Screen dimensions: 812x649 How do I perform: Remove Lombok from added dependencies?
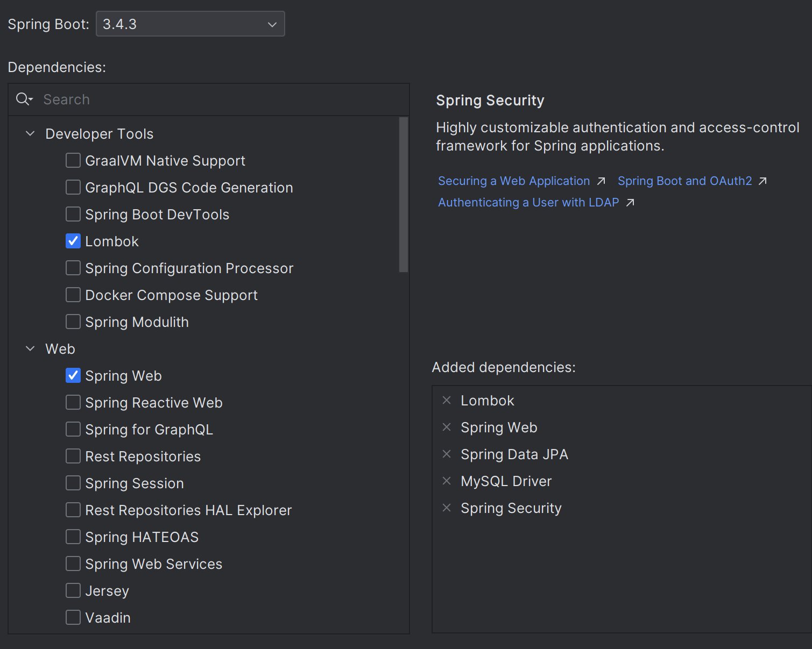click(x=447, y=400)
